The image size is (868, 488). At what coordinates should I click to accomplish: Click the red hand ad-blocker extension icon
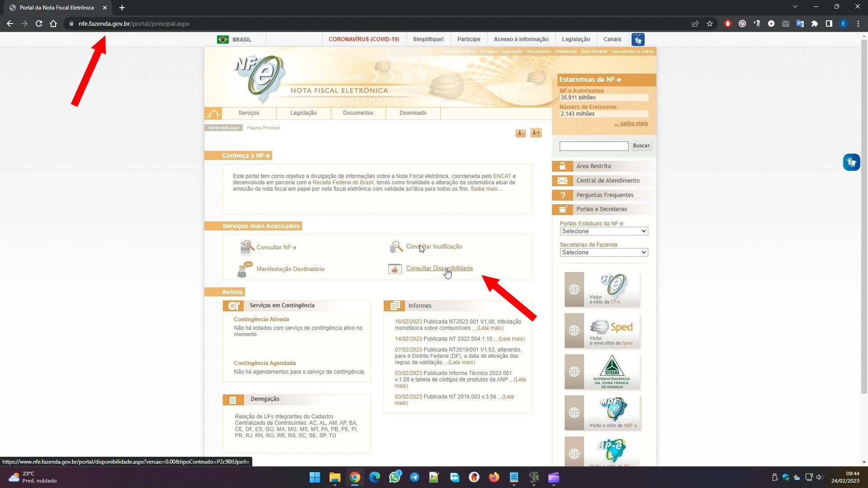728,23
